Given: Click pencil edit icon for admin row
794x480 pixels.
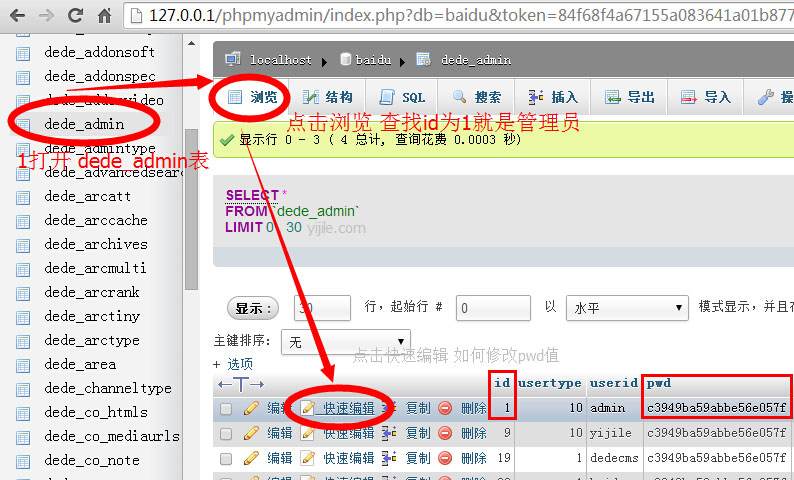Looking at the screenshot, I should (251, 408).
